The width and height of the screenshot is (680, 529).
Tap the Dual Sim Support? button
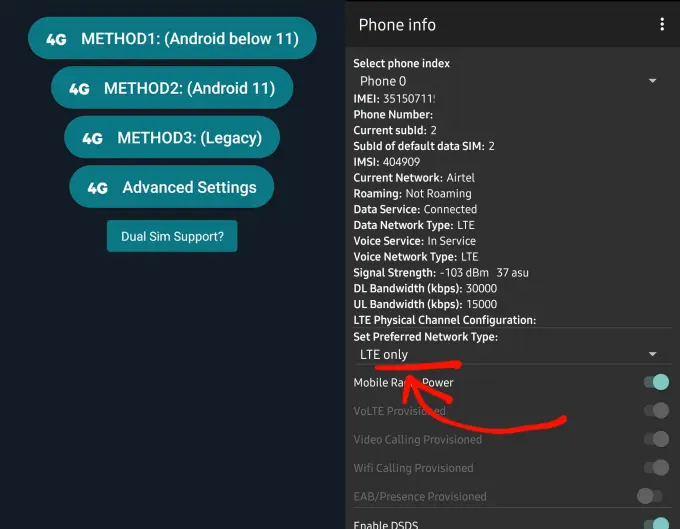[172, 236]
